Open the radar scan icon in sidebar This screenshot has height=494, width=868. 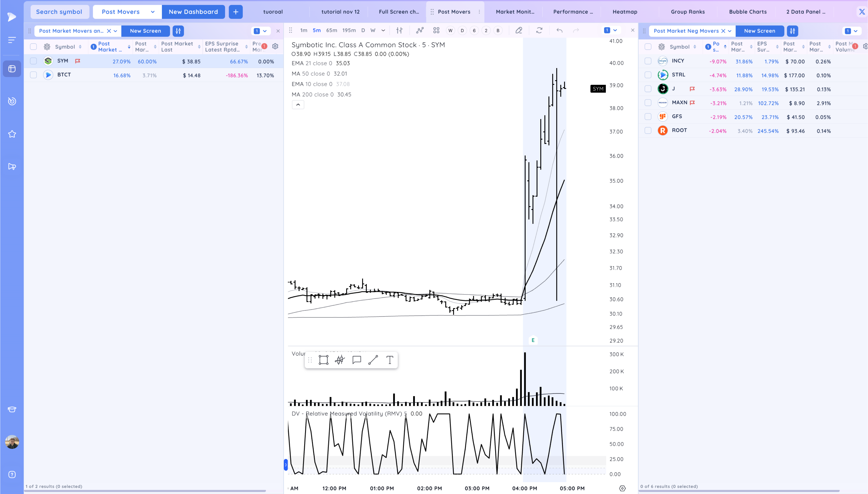[x=12, y=101]
